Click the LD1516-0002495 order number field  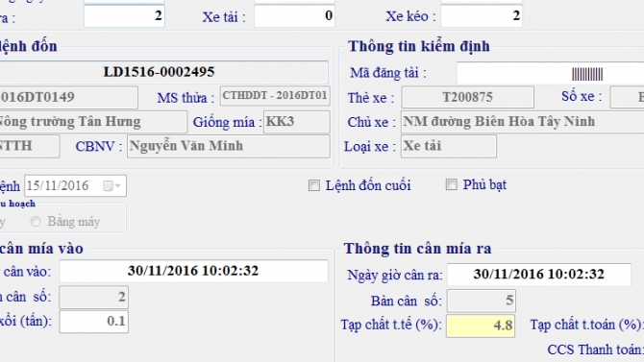coord(163,72)
